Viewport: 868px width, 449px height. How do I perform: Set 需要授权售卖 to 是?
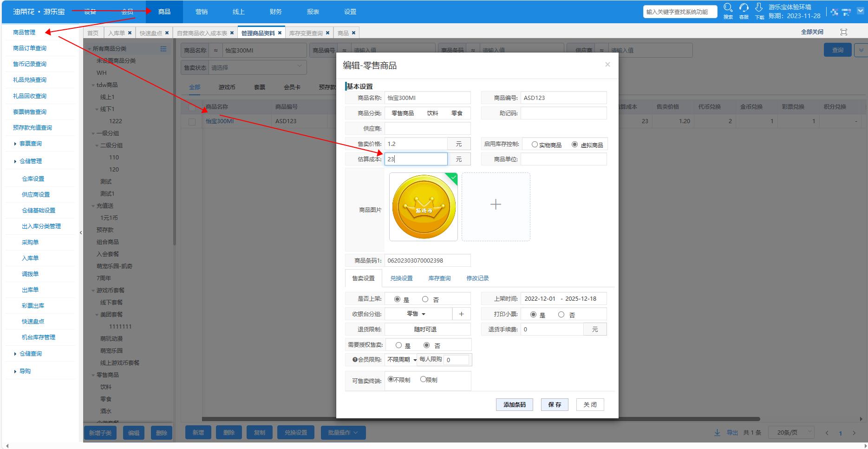[398, 345]
